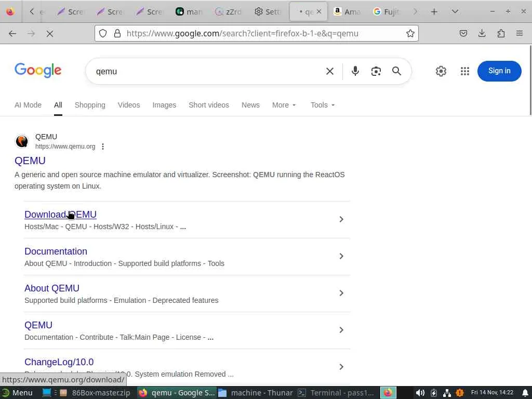
Task: List all tabs dropdown arrow
Action: pos(455,12)
